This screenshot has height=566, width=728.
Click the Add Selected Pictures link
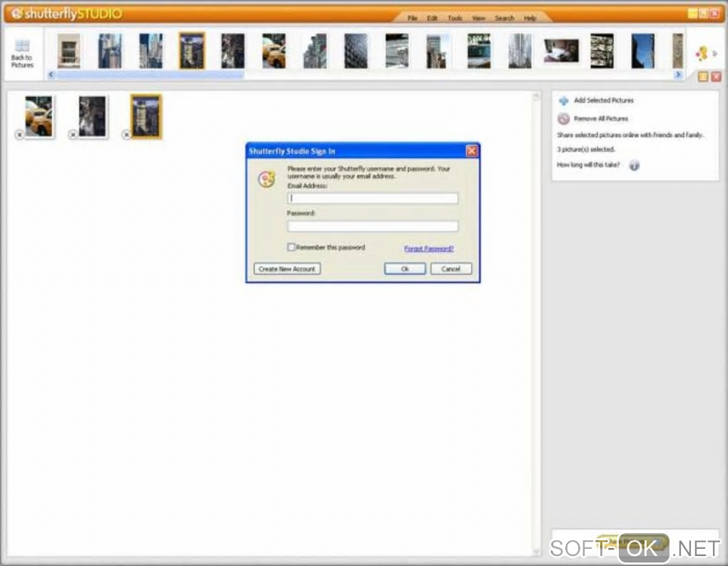click(604, 101)
